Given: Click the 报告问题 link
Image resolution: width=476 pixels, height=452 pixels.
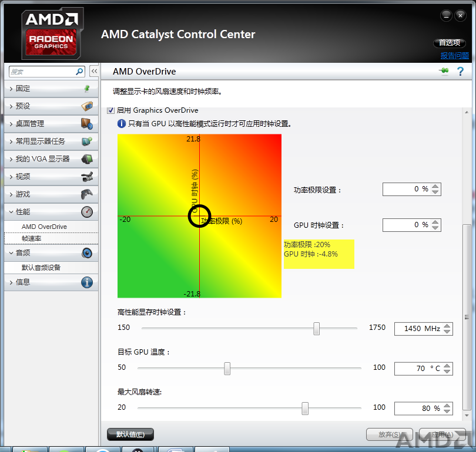Looking at the screenshot, I should pyautogui.click(x=454, y=56).
